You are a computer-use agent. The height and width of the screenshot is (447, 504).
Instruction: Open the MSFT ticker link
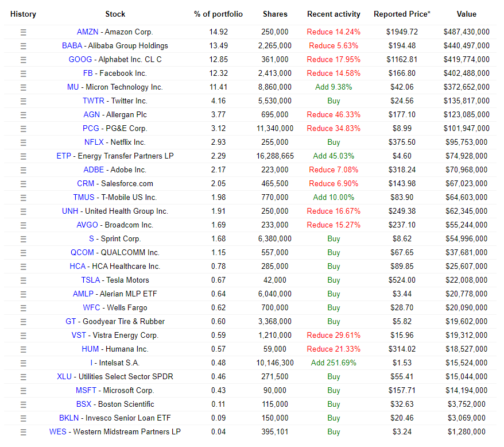tap(86, 391)
